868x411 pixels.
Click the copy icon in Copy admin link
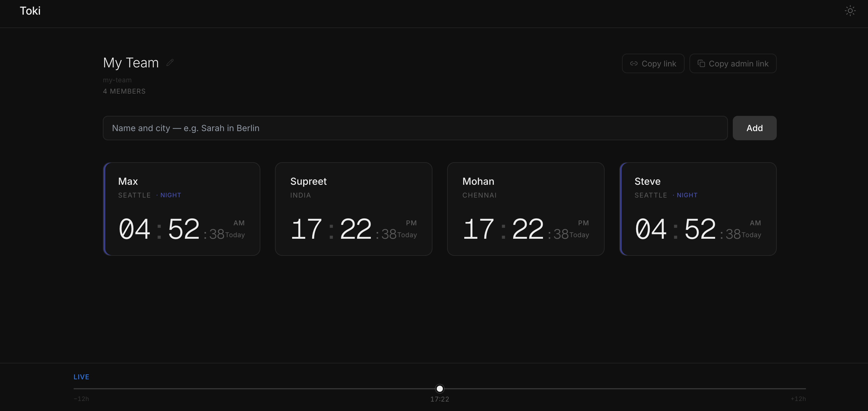[701, 64]
